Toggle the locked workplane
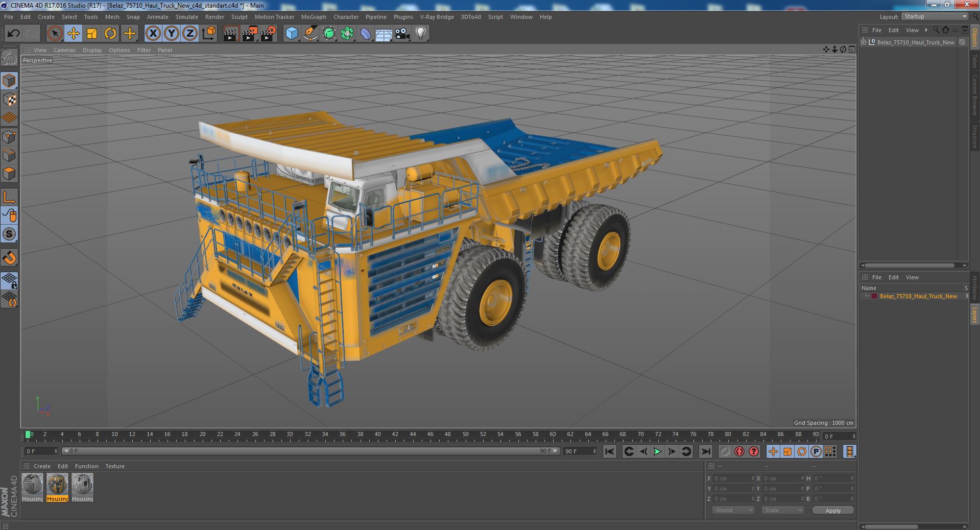This screenshot has width=980, height=530. pyautogui.click(x=9, y=280)
